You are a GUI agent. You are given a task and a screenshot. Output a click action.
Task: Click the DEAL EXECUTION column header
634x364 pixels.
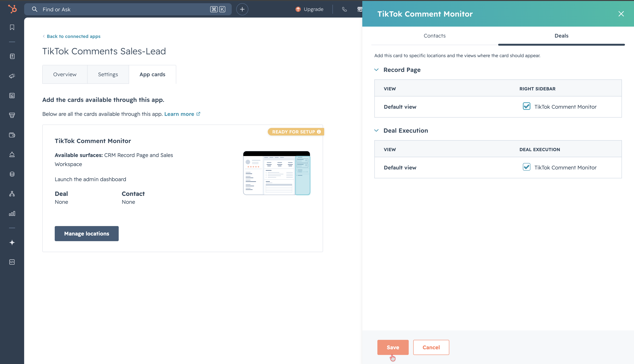coord(539,149)
